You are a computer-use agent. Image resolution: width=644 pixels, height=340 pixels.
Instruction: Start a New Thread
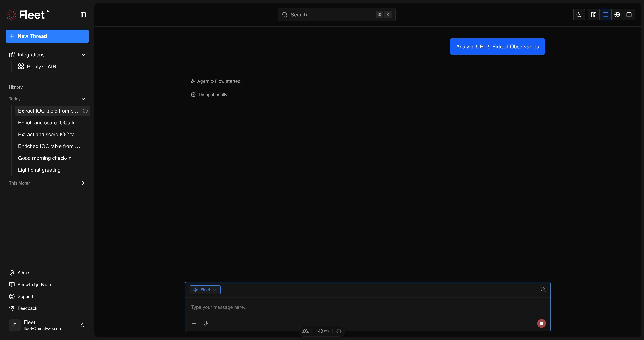(x=47, y=36)
